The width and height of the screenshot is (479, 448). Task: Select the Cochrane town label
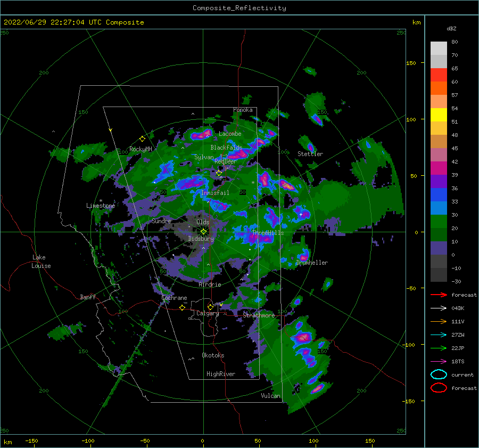pos(174,298)
